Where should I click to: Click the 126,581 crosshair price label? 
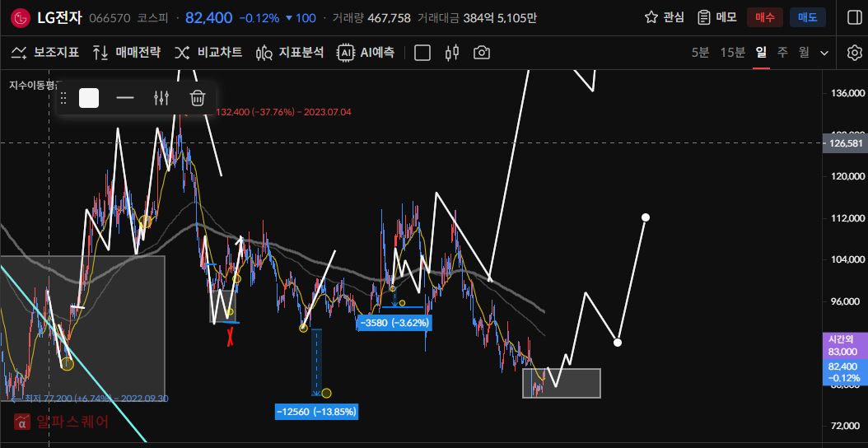[847, 143]
